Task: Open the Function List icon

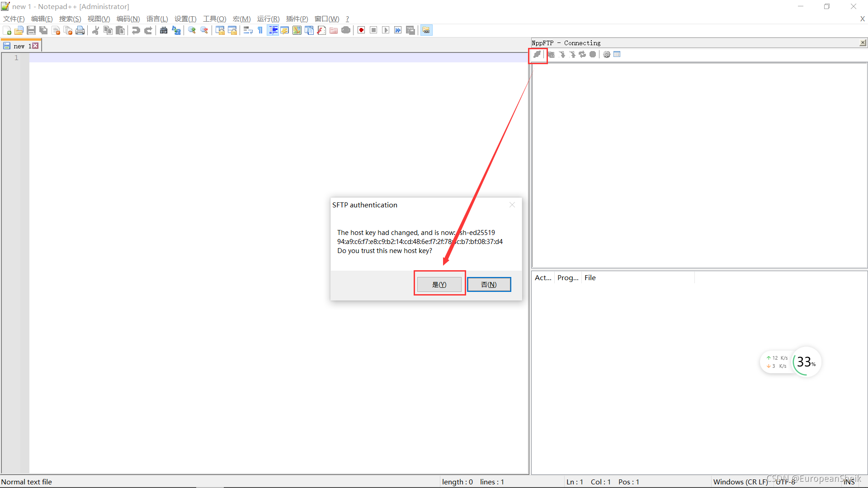Action: 321,30
